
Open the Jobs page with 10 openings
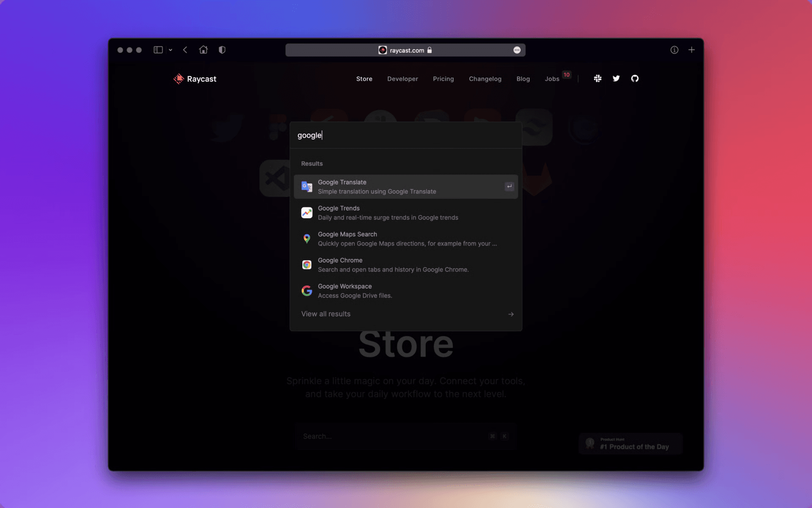coord(552,79)
